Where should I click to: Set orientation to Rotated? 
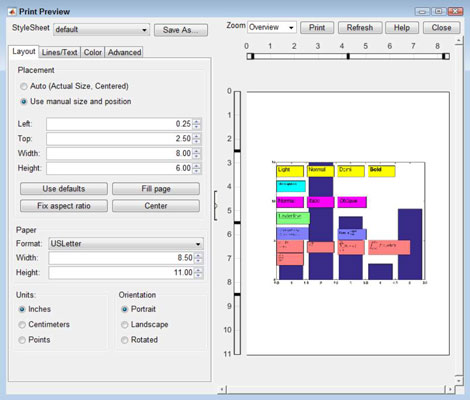click(x=139, y=340)
